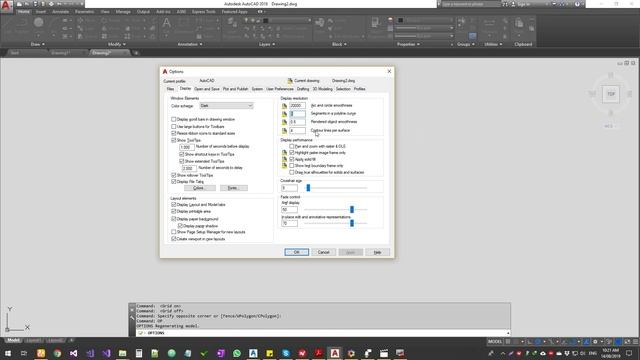This screenshot has height=360, width=640.
Task: Click the Current drawing file icon
Action: pyautogui.click(x=290, y=81)
